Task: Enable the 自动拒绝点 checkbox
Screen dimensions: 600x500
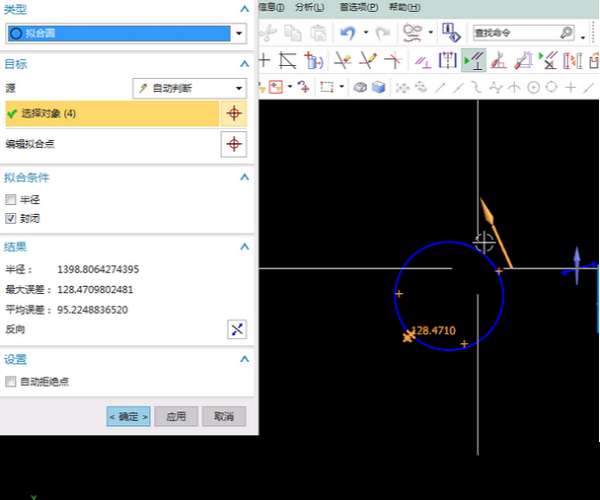Action: click(x=11, y=381)
